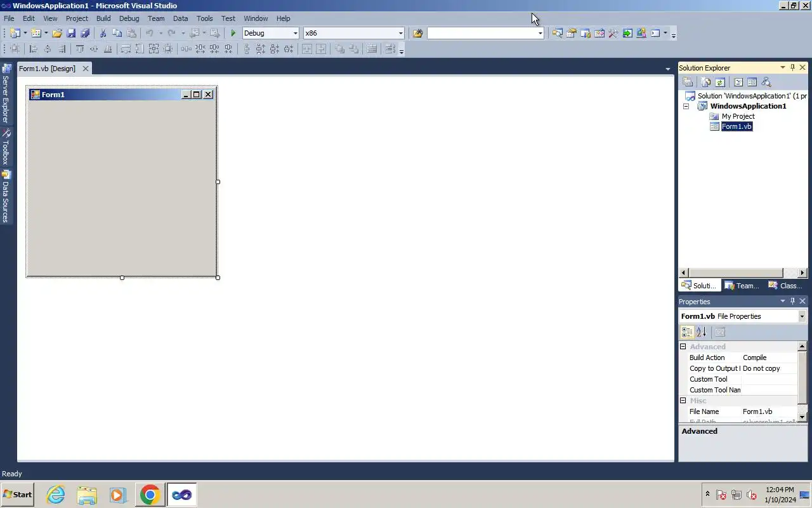Click Solution Explorer's horizontal scroll-right arrow
Screen dimensions: 812x508
pyautogui.click(x=802, y=272)
